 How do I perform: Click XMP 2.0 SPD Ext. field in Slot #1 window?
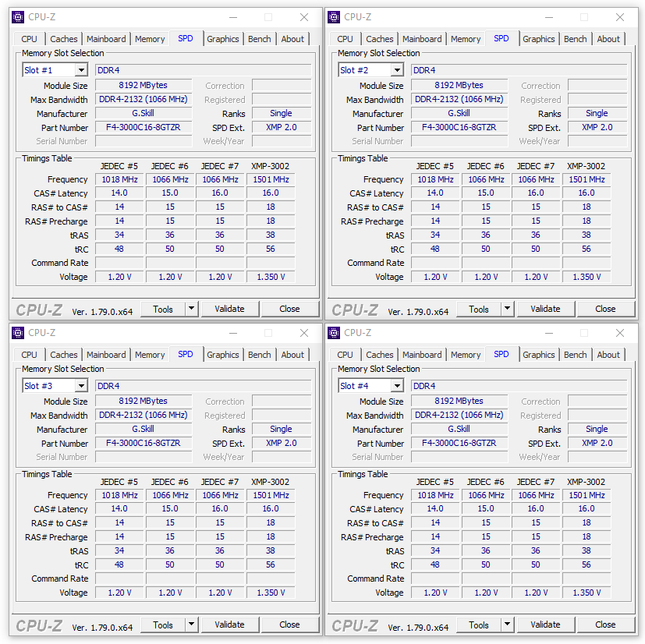point(282,128)
